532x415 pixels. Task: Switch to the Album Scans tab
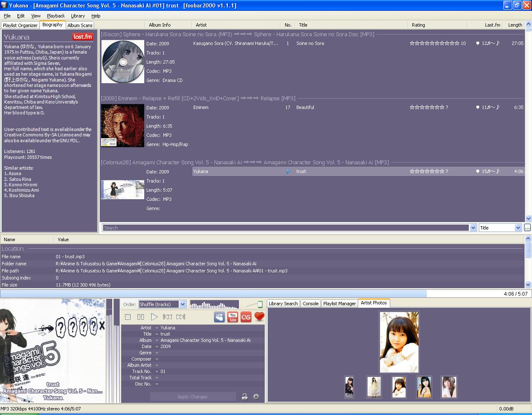pyautogui.click(x=80, y=25)
